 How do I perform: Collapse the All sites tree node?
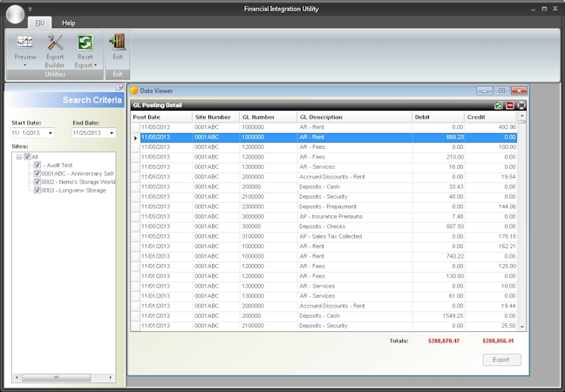click(19, 157)
